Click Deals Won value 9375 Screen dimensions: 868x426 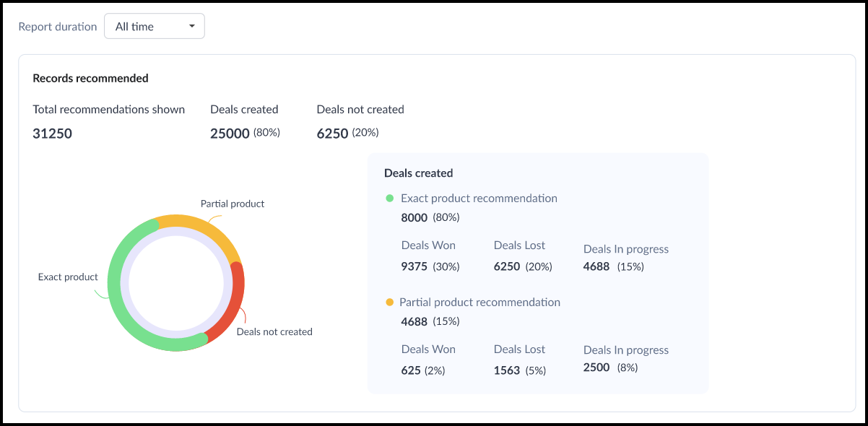coord(415,266)
